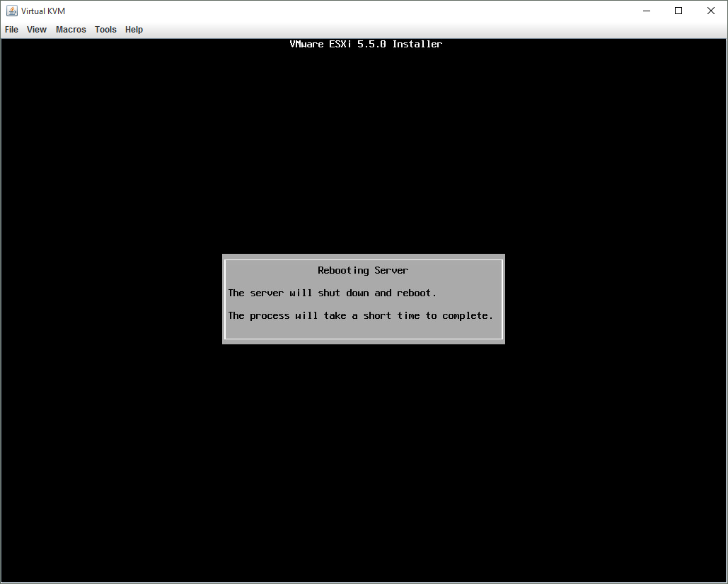Click empty menu bar space right of Help
This screenshot has height=584, width=728.
424,30
